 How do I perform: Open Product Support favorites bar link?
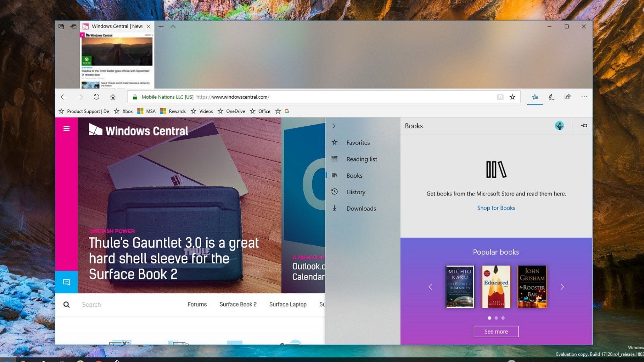point(84,111)
